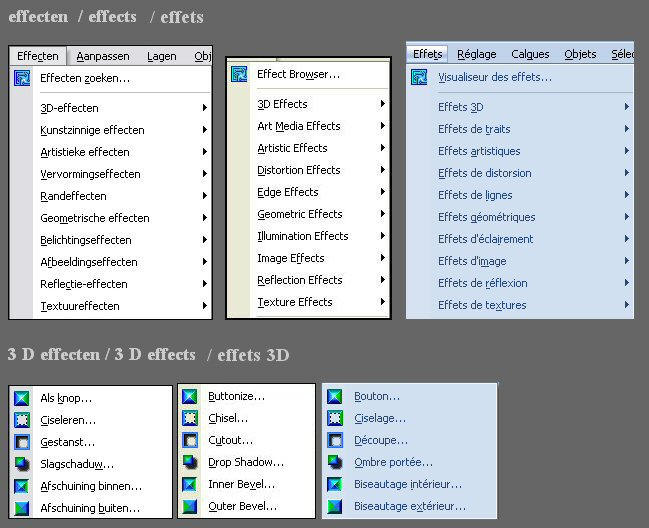Open the Calques menu
Viewport: 649px width, 528px height.
coord(530,54)
